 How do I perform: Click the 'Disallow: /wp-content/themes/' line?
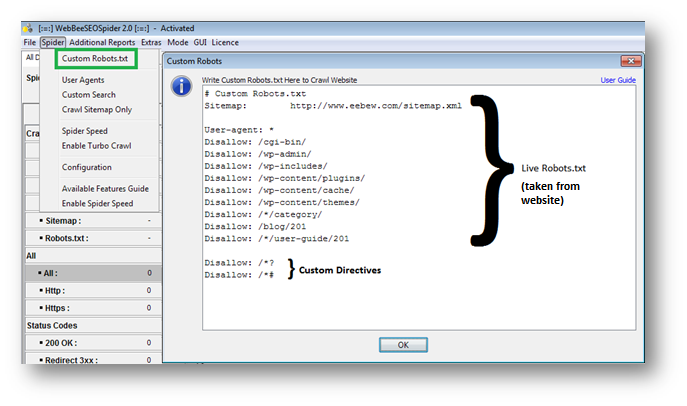(282, 202)
